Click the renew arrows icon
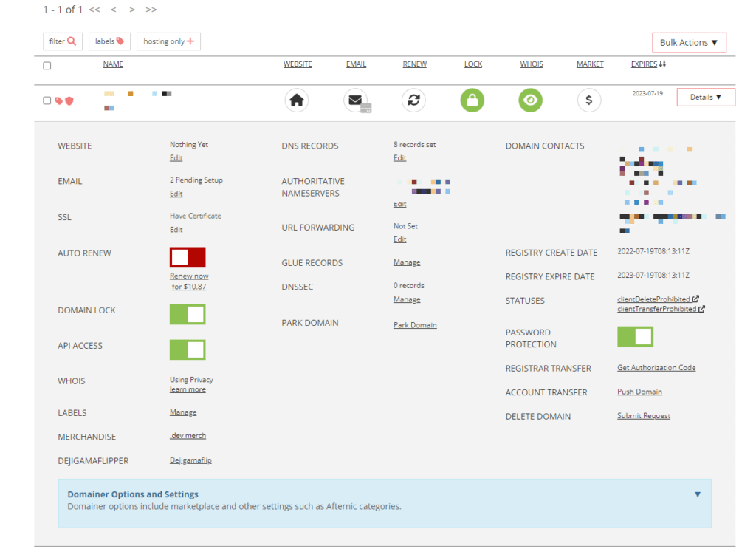756x549 pixels. [x=413, y=100]
